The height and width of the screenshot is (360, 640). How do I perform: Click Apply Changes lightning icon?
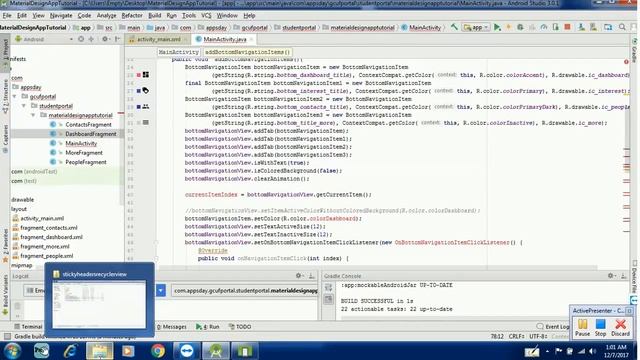coord(509,27)
